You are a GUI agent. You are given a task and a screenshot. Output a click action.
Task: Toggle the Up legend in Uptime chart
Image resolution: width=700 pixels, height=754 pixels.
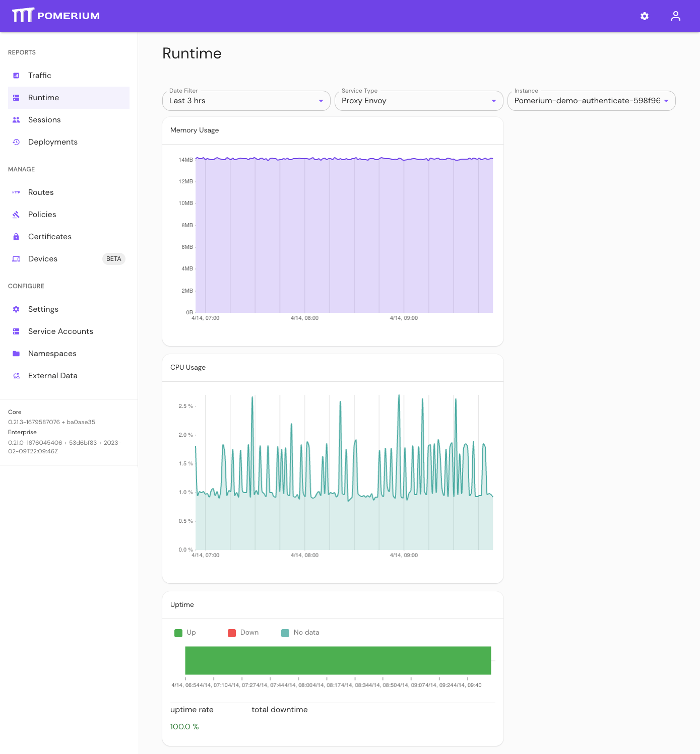point(185,632)
